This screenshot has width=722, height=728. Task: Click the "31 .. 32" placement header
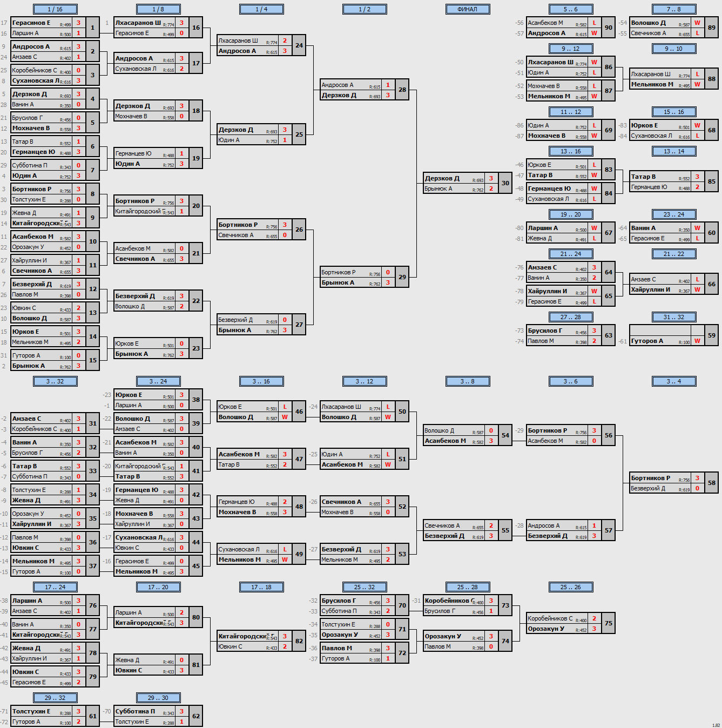click(674, 317)
